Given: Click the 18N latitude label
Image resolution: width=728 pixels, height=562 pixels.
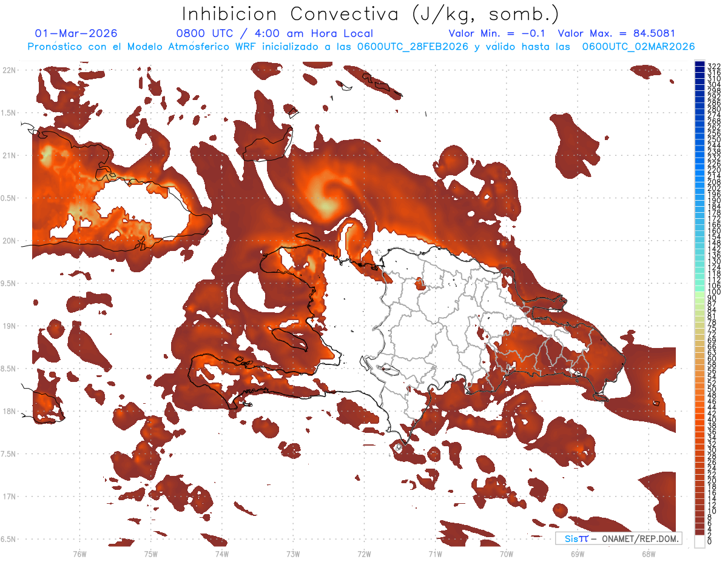Looking at the screenshot, I should tap(10, 411).
